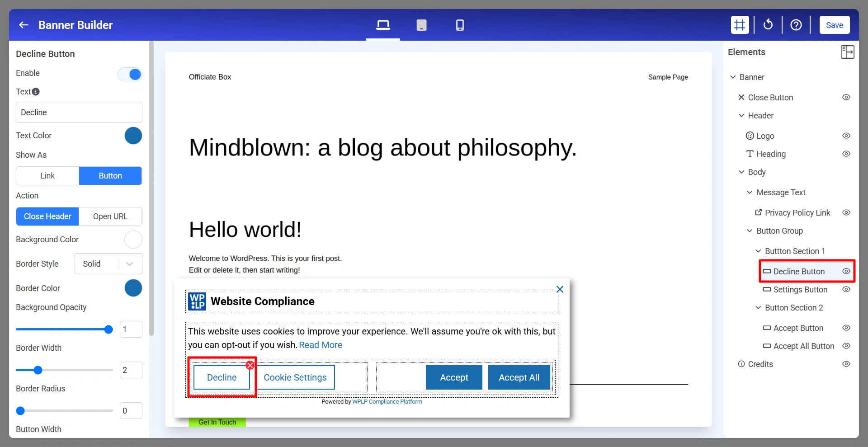Click the Background Opacity value field
868x447 pixels.
point(131,329)
